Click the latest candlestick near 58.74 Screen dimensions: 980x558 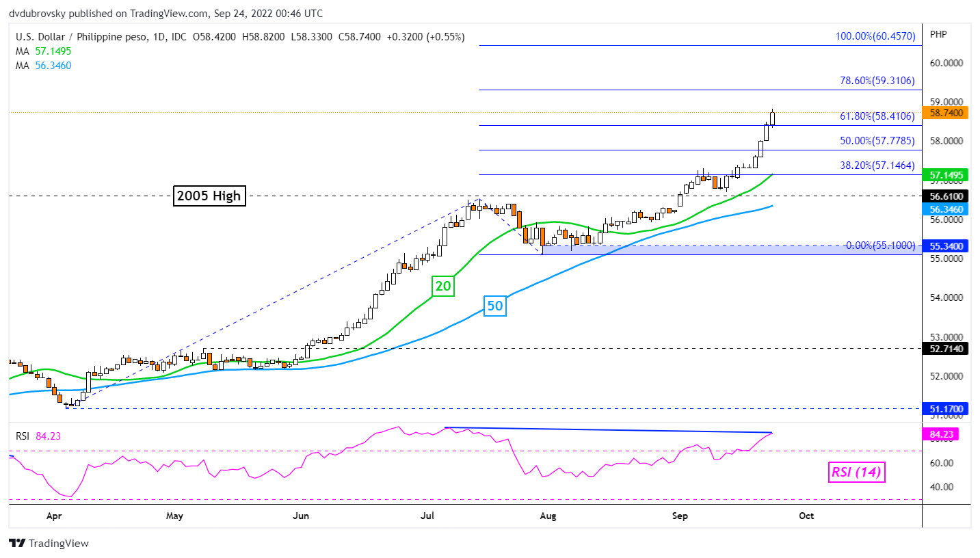click(x=773, y=118)
